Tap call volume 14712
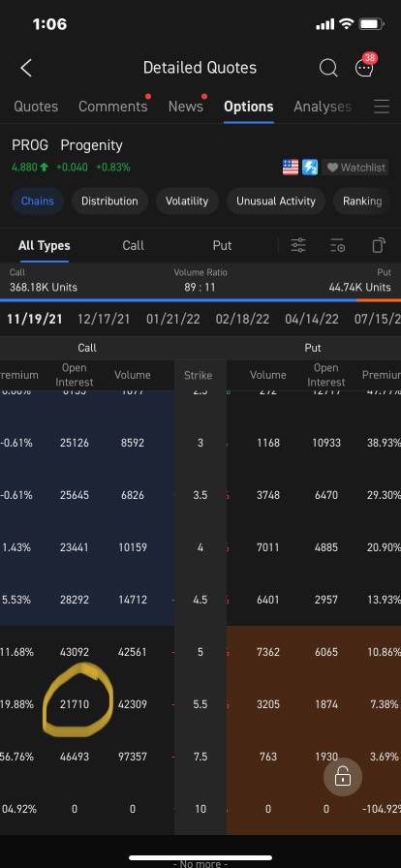401x868 pixels. (133, 600)
